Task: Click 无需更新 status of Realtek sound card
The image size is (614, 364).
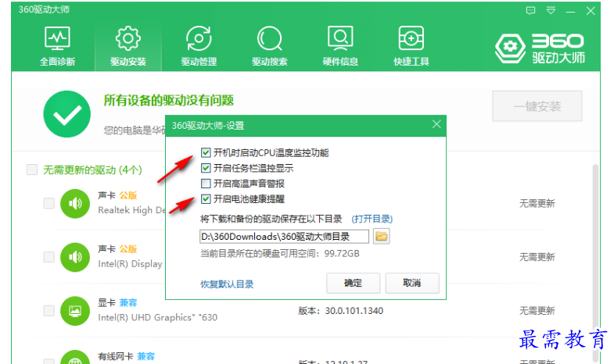Action: point(537,203)
